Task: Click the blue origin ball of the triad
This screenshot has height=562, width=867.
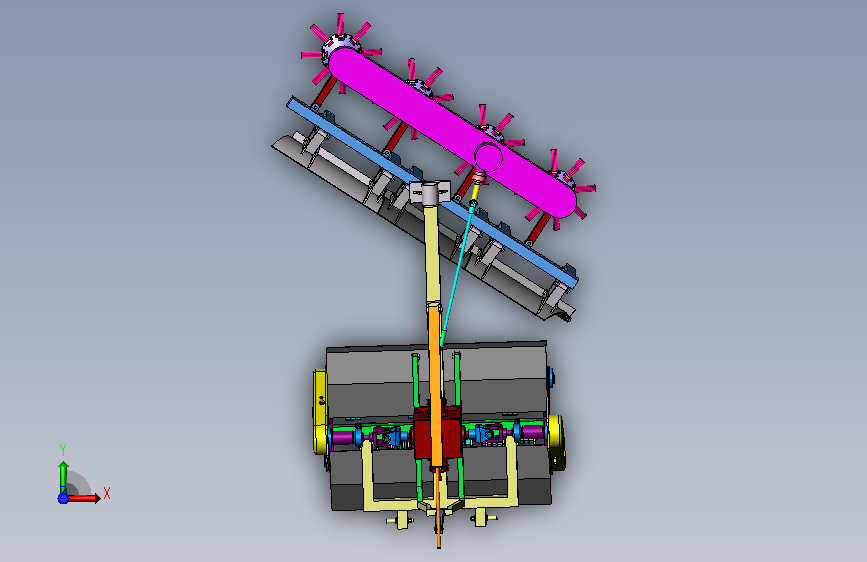Action: click(x=63, y=498)
